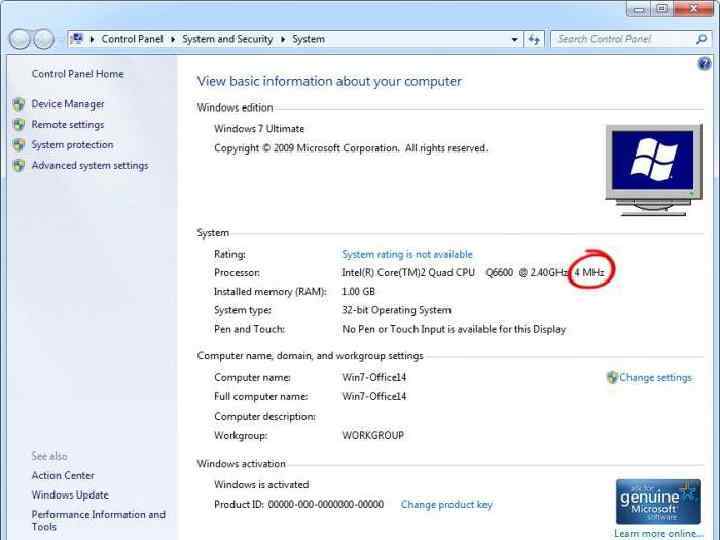The height and width of the screenshot is (540, 720).
Task: Select System breadcrumb in address bar
Action: point(308,39)
